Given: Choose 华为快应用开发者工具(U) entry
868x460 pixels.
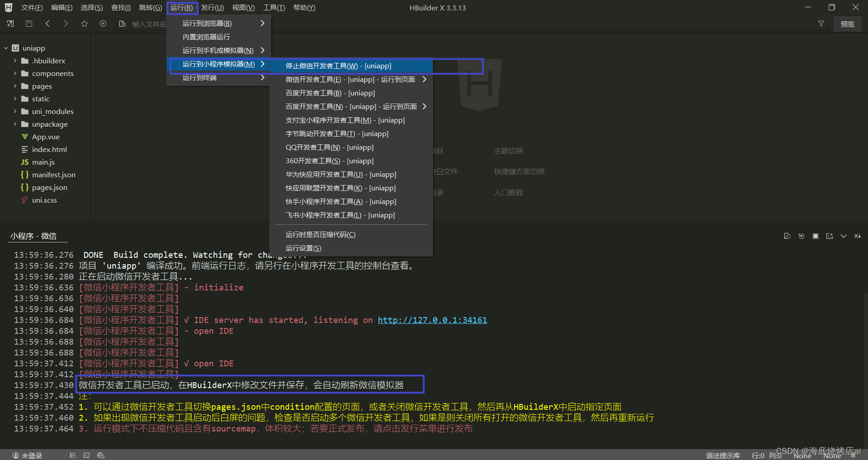Looking at the screenshot, I should pyautogui.click(x=351, y=175).
